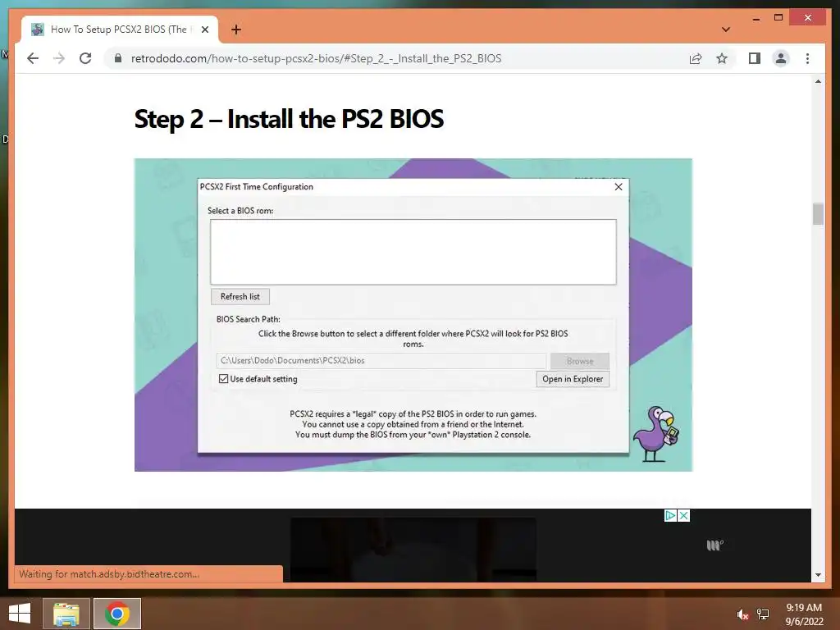Click the purple dodo mascot

657,434
